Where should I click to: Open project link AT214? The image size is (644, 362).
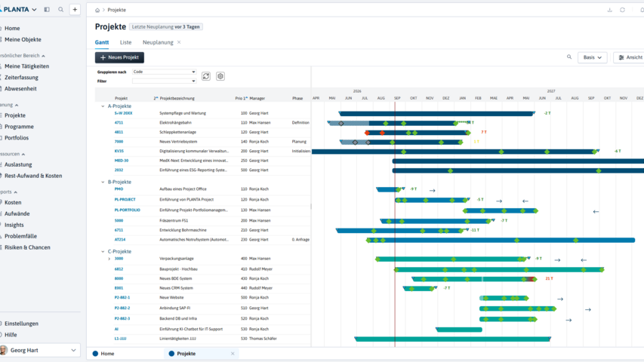pos(120,239)
